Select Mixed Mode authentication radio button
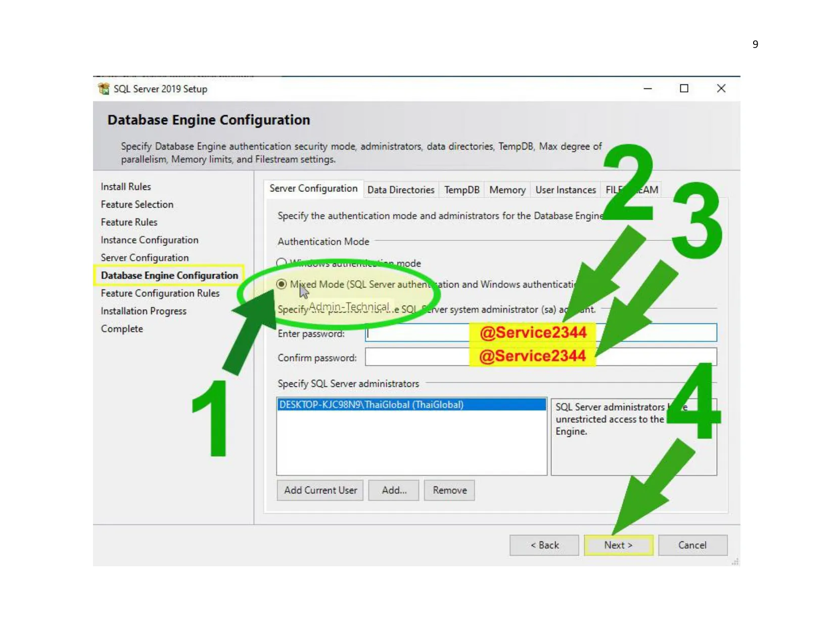The width and height of the screenshot is (834, 644). (x=282, y=284)
